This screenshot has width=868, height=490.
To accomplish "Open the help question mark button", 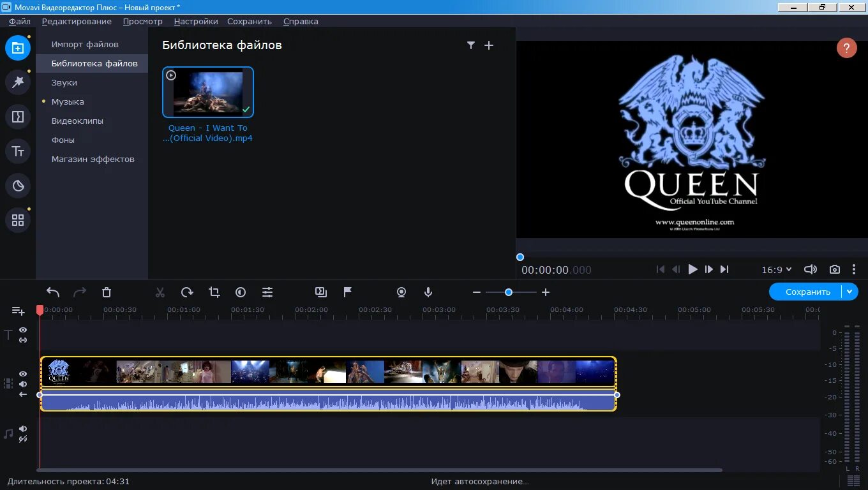I will (846, 48).
